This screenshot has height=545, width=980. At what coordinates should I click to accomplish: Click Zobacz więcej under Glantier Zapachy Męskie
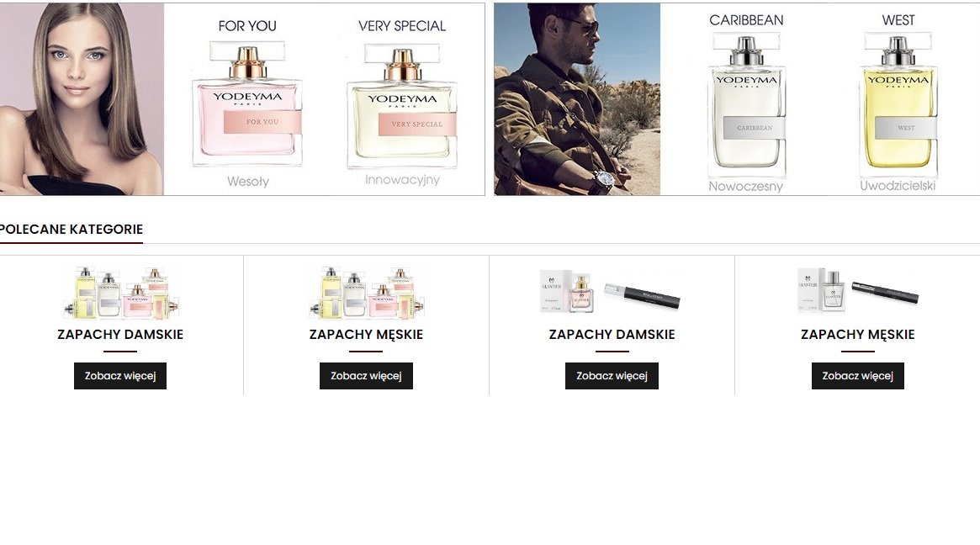click(857, 376)
